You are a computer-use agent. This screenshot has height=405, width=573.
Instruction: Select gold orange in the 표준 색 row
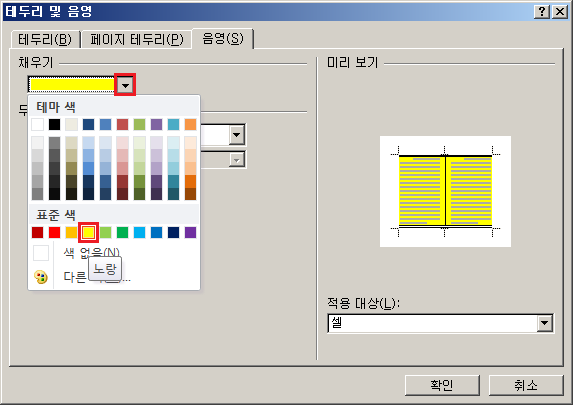[x=71, y=232]
